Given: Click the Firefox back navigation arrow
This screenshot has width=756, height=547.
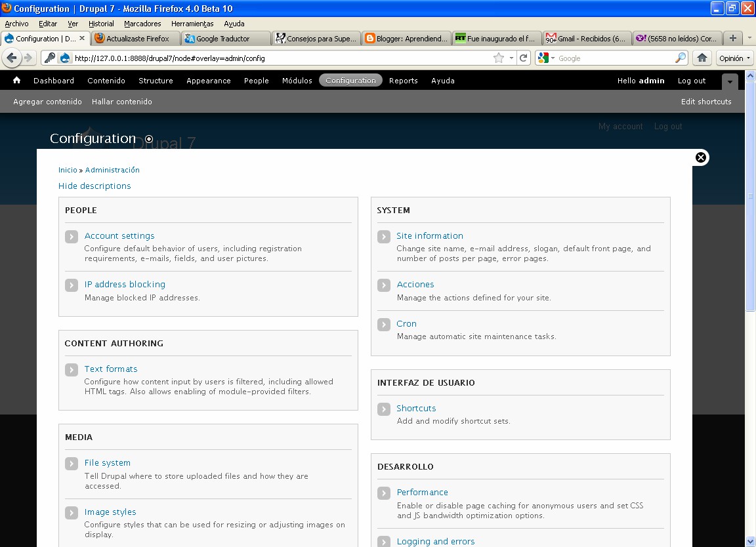Looking at the screenshot, I should 11,58.
